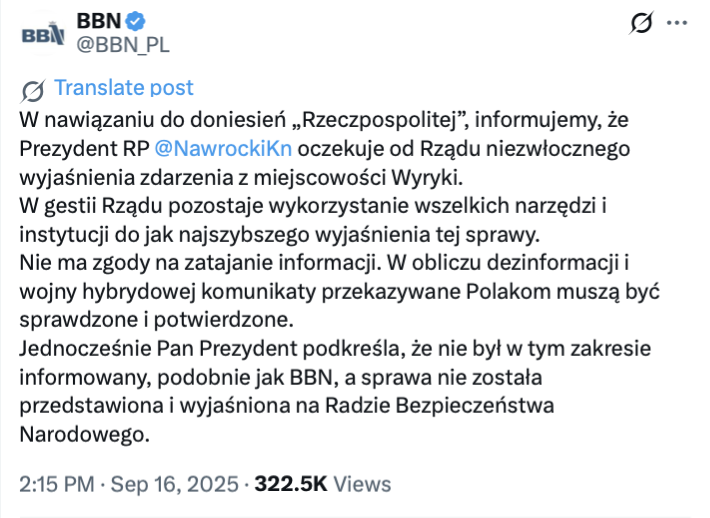Click the Grok icon beside Translate post
This screenshot has height=518, width=710.
click(x=33, y=90)
